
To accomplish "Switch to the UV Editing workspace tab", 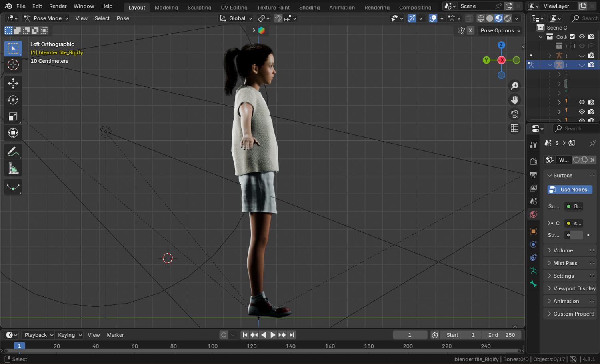I will pos(234,7).
